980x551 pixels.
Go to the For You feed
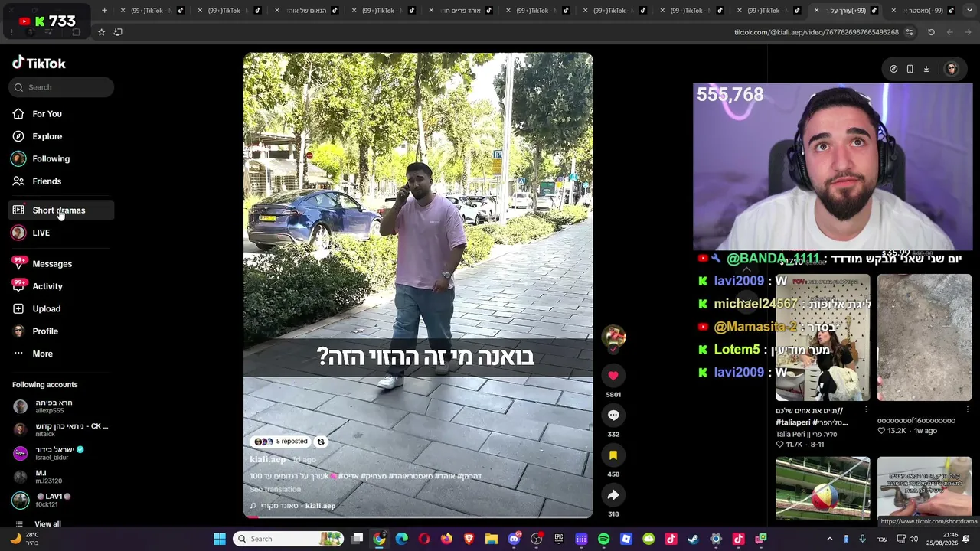(47, 114)
